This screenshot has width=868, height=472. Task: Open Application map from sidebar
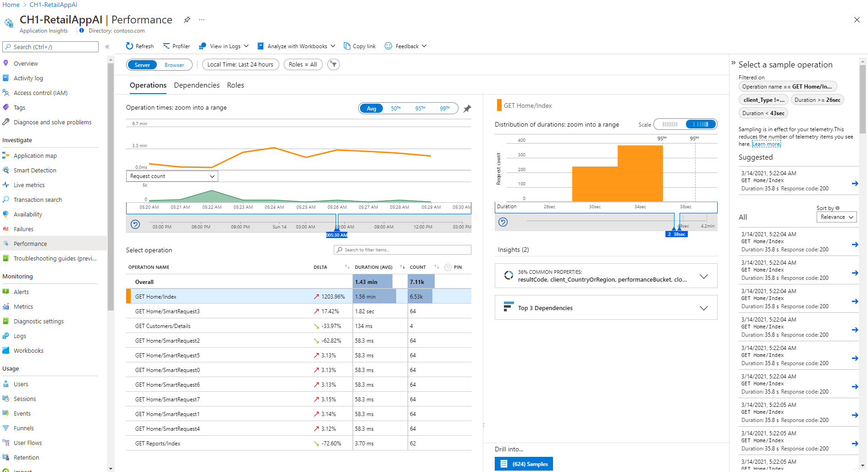pos(35,155)
